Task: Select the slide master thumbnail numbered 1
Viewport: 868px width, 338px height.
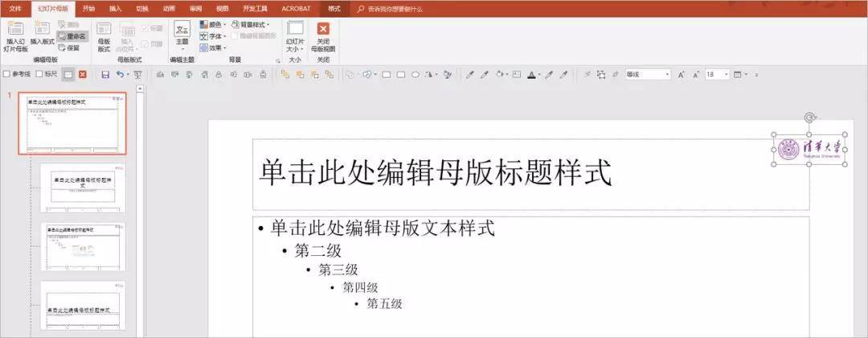Action: coord(72,124)
